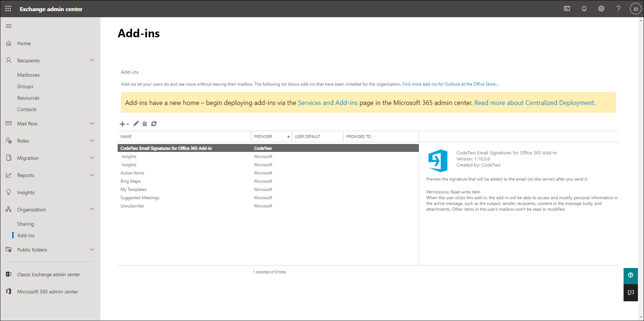644x321 pixels.
Task: Click the Roles icon in sidebar
Action: pyautogui.click(x=9, y=140)
